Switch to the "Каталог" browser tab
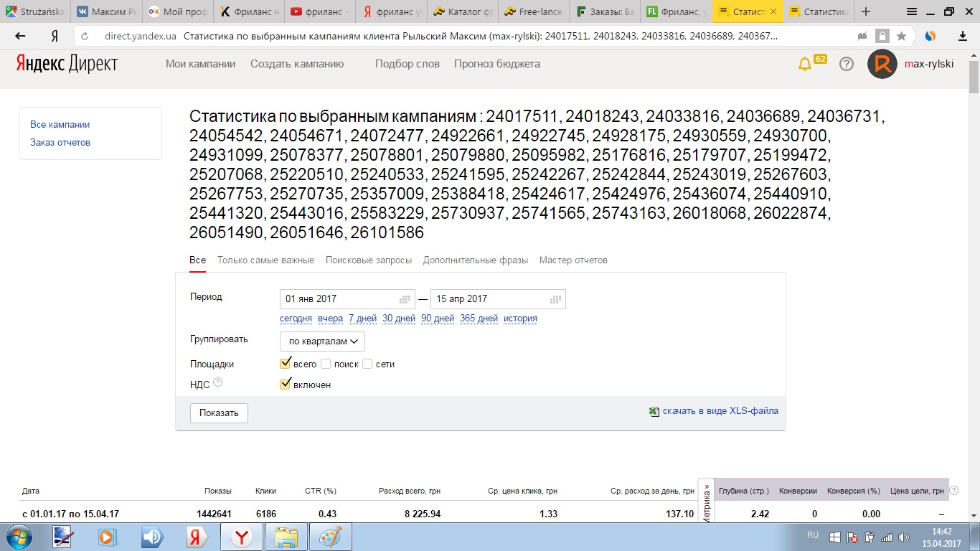 coord(464,11)
